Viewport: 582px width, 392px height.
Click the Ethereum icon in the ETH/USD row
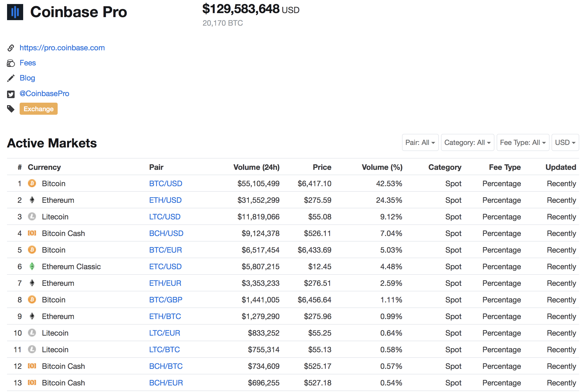point(32,200)
